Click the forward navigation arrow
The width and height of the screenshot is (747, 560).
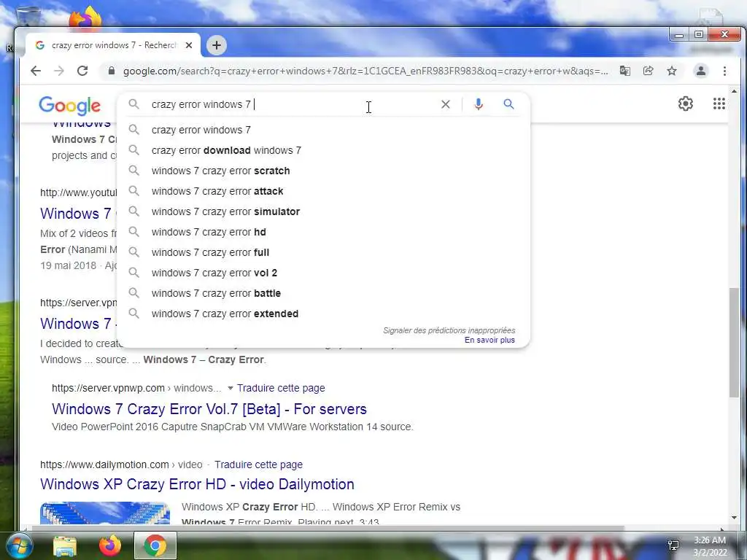59,71
